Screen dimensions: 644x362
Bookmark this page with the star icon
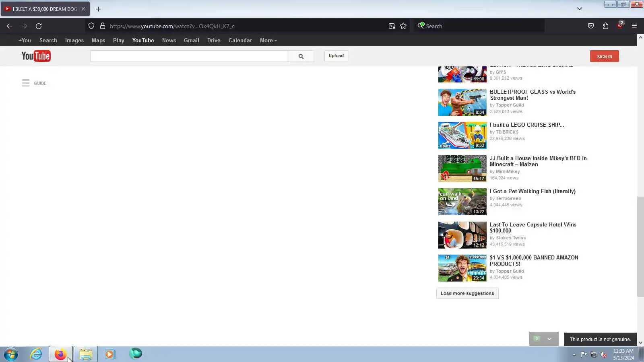pos(403,26)
